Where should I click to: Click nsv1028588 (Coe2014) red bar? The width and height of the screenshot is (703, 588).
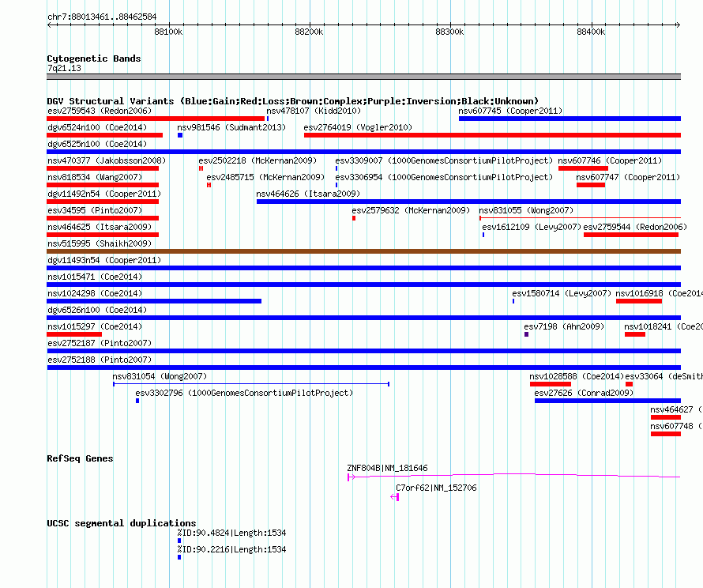coord(551,384)
